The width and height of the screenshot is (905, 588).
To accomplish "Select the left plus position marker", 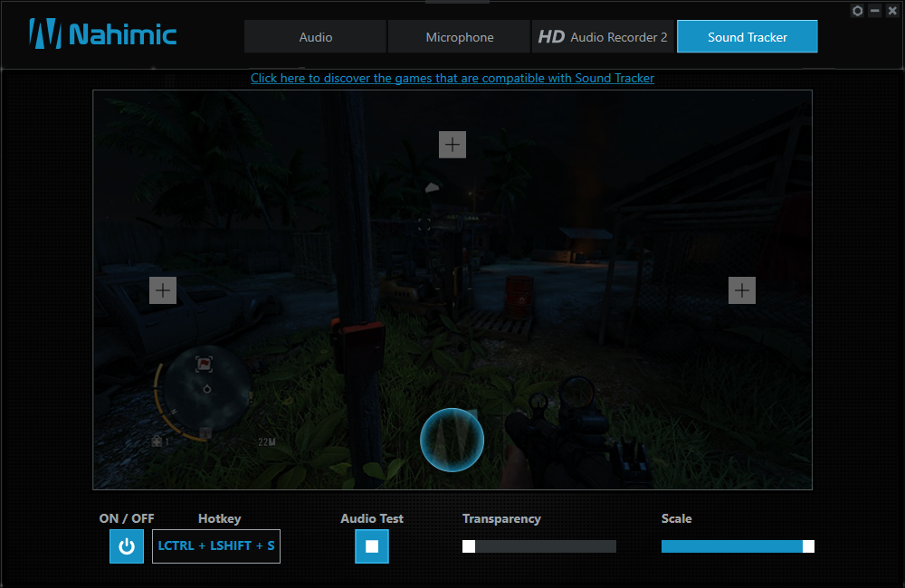I will [x=163, y=290].
